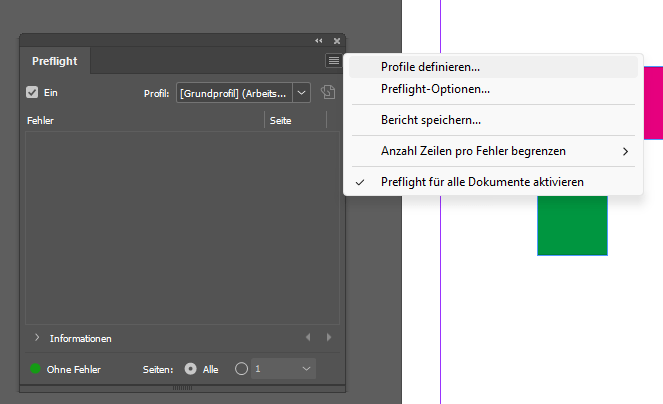This screenshot has height=404, width=663.
Task: Collapse the panel with the double-arrow icon
Action: [319, 41]
